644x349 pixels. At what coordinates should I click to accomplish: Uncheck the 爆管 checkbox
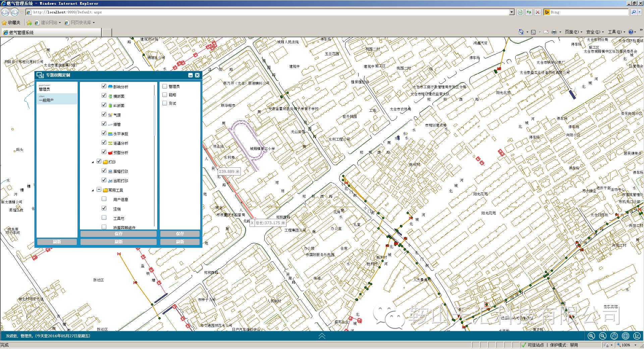coord(104,124)
